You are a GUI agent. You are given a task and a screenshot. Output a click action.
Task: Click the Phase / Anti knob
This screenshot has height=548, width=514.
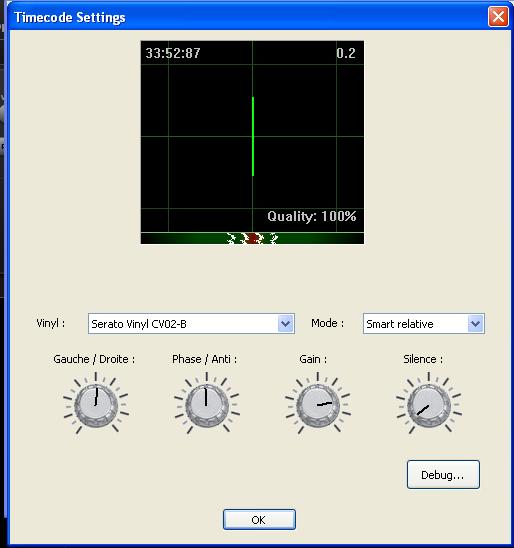tap(207, 405)
